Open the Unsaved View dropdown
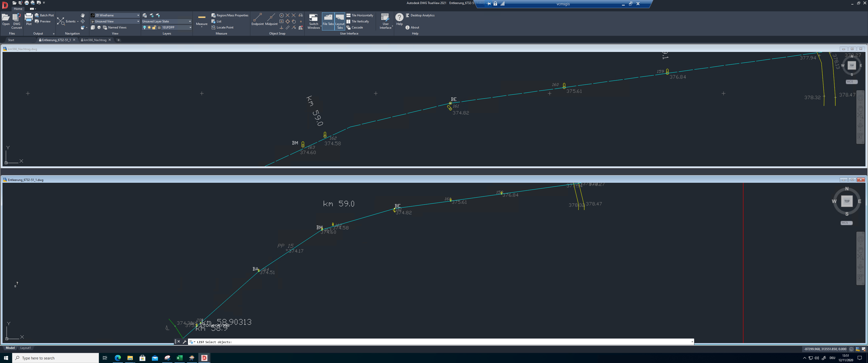868x363 pixels. [115, 21]
